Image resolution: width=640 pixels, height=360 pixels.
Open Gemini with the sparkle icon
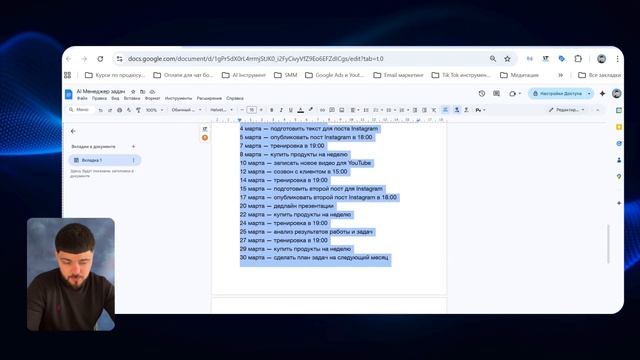602,93
